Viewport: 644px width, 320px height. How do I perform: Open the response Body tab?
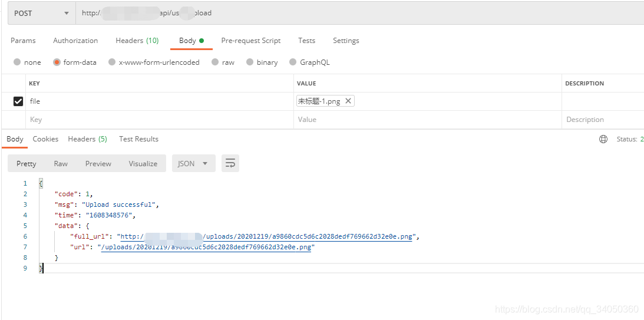15,139
